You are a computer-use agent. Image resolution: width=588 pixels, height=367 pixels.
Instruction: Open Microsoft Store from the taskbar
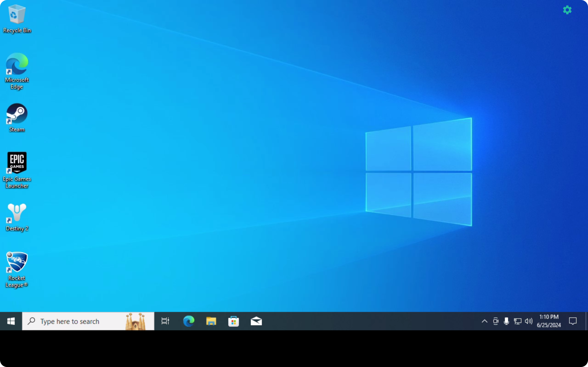[x=234, y=321]
